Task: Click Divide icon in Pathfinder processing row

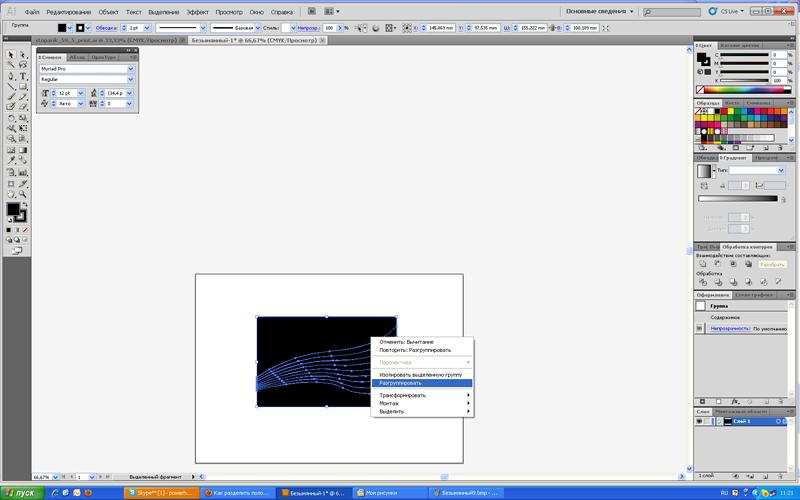Action: 703,282
